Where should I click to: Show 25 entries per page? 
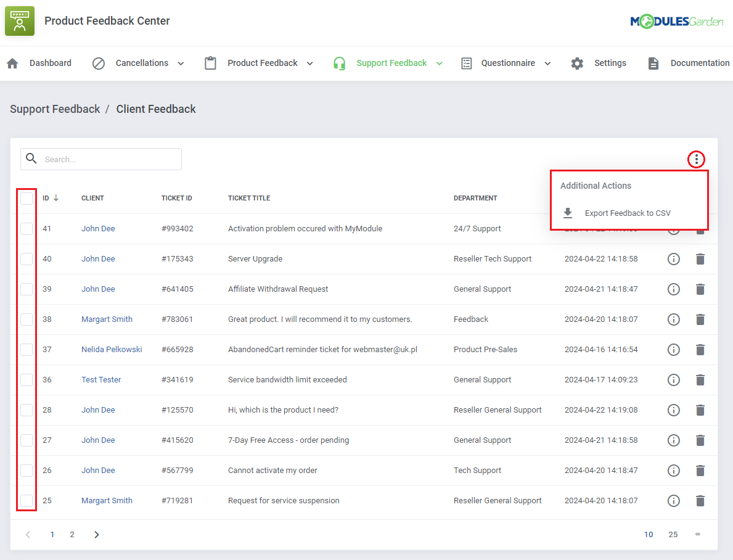point(673,534)
